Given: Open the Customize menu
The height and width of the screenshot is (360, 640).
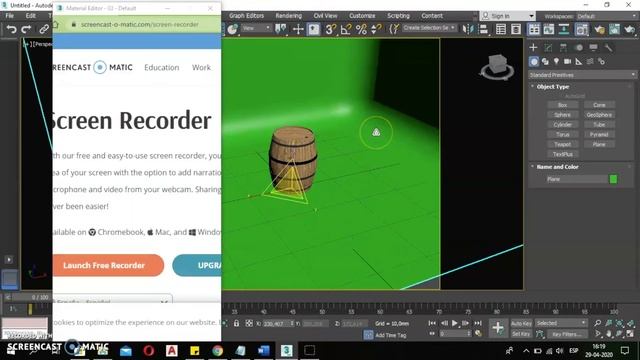Looking at the screenshot, I should coord(362,16).
